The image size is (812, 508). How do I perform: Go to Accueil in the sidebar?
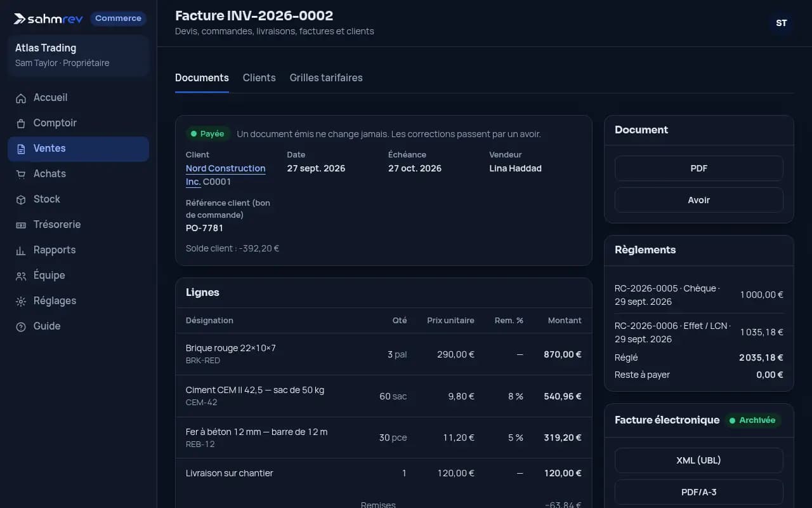pos(78,98)
